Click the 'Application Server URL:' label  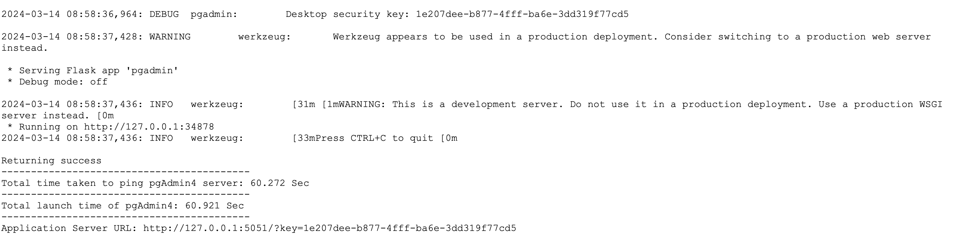pos(69,228)
